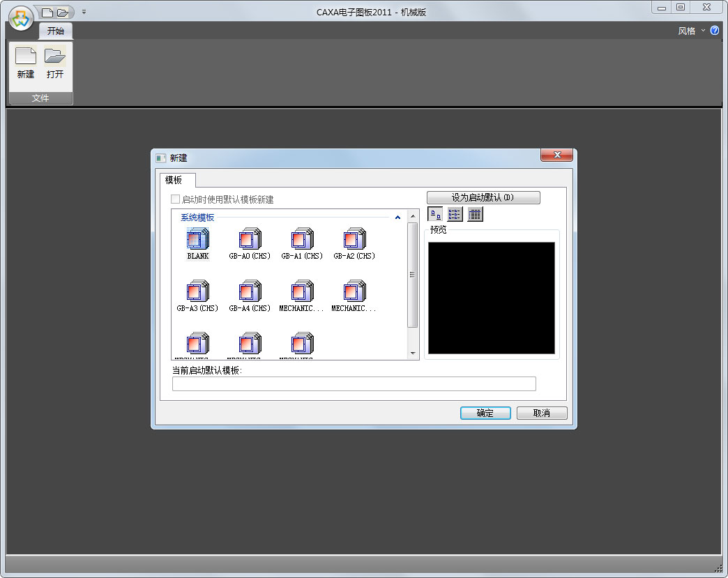Screen dimensions: 728x578
Task: Open the 风格 style dropdown
Action: (691, 31)
